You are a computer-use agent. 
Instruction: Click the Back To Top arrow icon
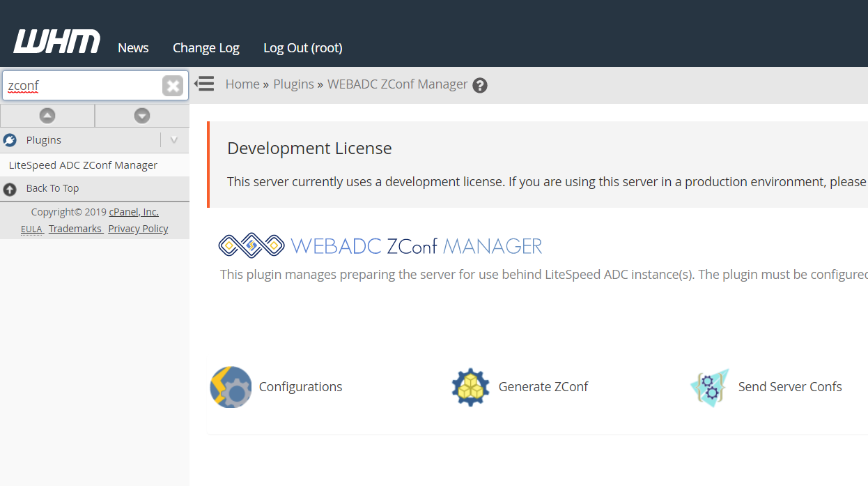(10, 189)
